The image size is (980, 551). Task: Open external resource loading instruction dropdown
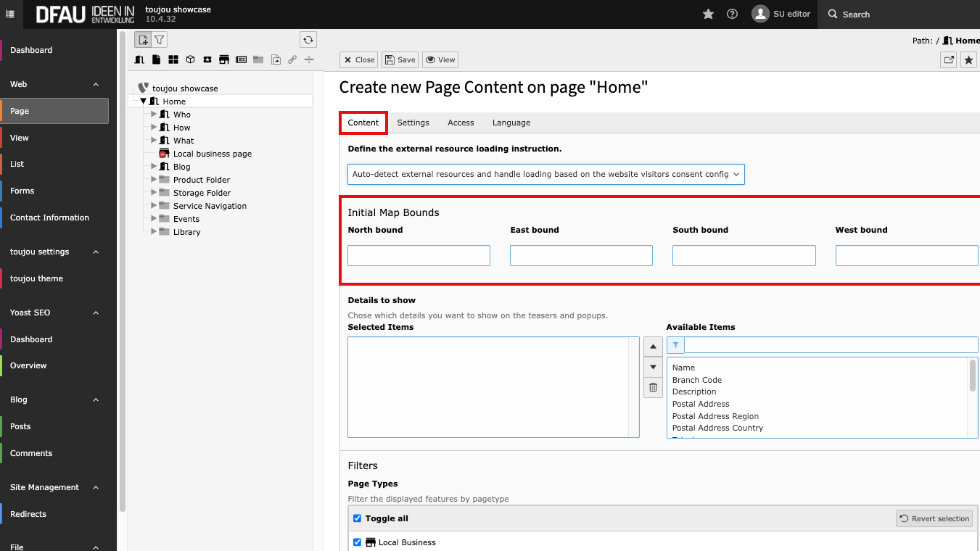[x=545, y=174]
